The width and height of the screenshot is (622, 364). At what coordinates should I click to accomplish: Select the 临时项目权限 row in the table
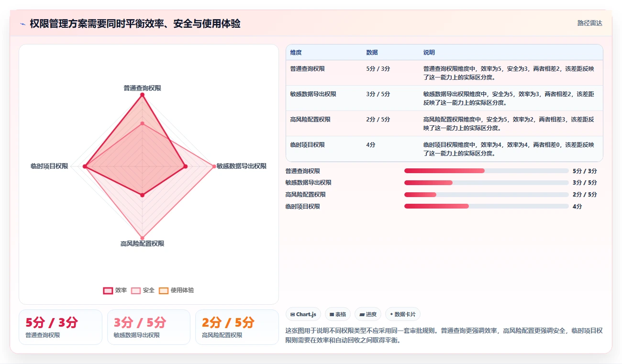click(444, 149)
